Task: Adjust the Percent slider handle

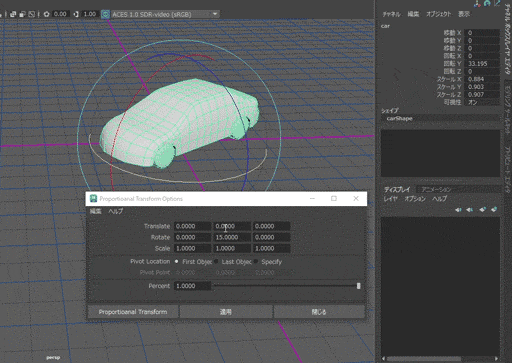Action: coord(359,286)
